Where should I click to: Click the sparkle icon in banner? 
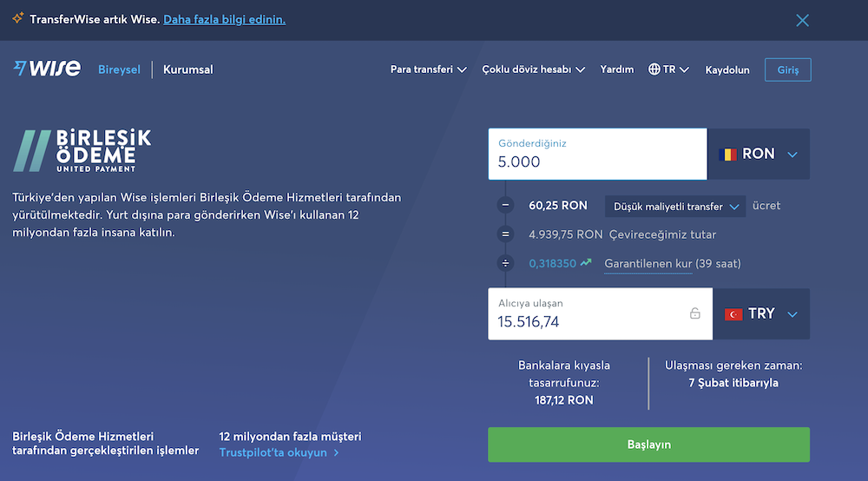click(17, 18)
